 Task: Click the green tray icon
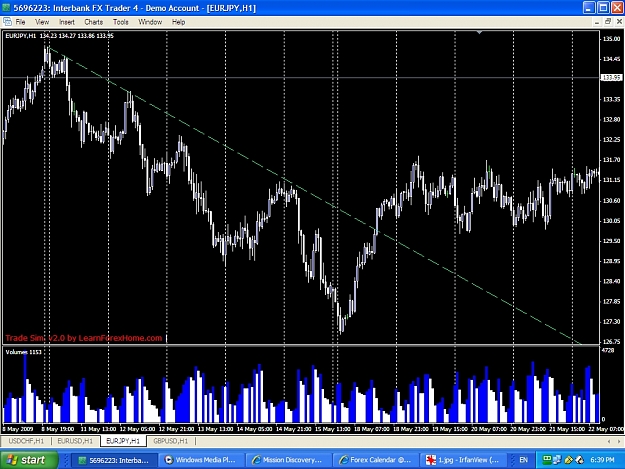click(x=547, y=459)
